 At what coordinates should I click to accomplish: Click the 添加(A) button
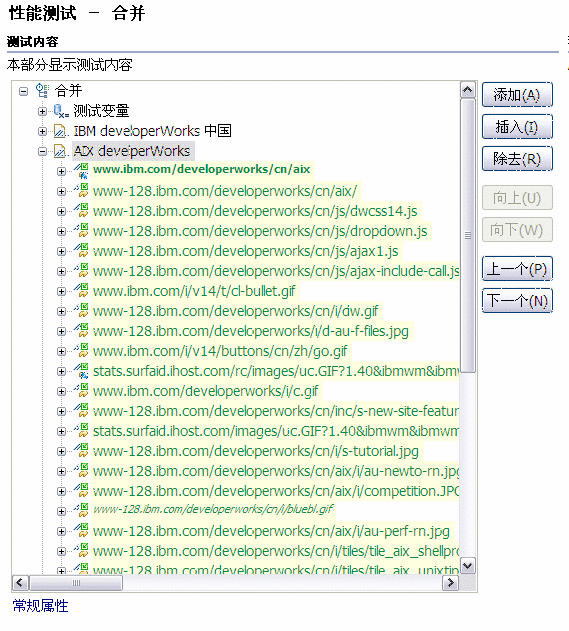tap(517, 95)
